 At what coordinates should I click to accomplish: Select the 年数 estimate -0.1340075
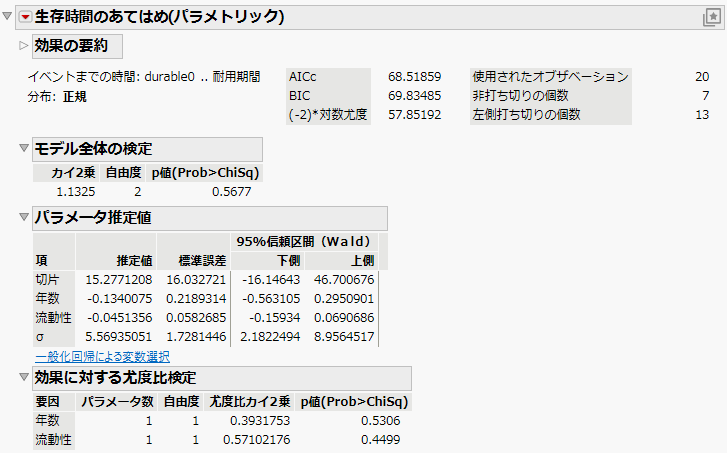coord(120,299)
